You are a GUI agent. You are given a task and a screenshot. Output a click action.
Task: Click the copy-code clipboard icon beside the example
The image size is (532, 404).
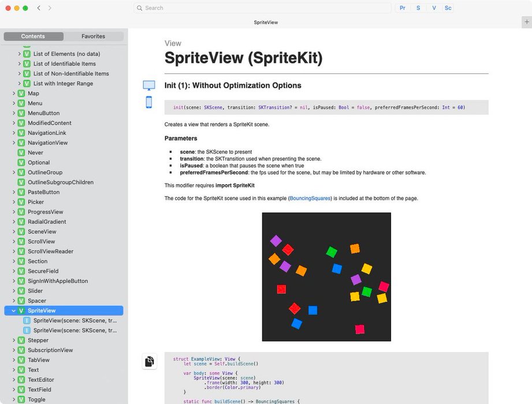[x=149, y=361]
